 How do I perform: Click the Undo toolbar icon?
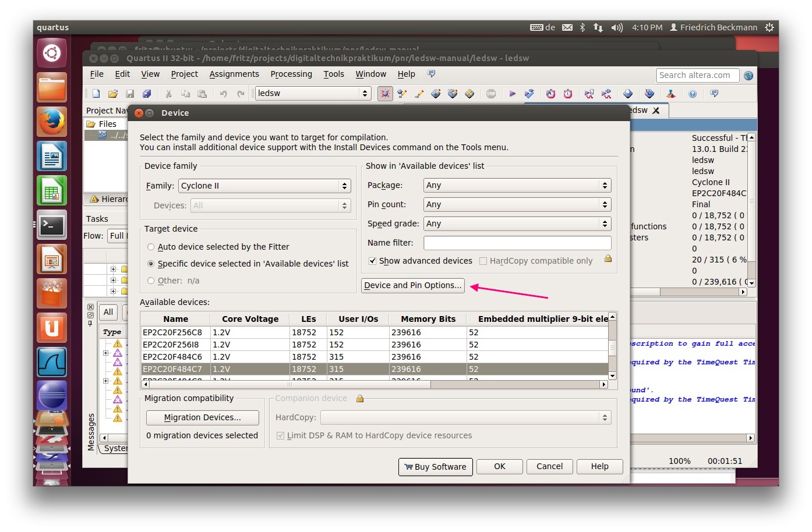(x=223, y=94)
